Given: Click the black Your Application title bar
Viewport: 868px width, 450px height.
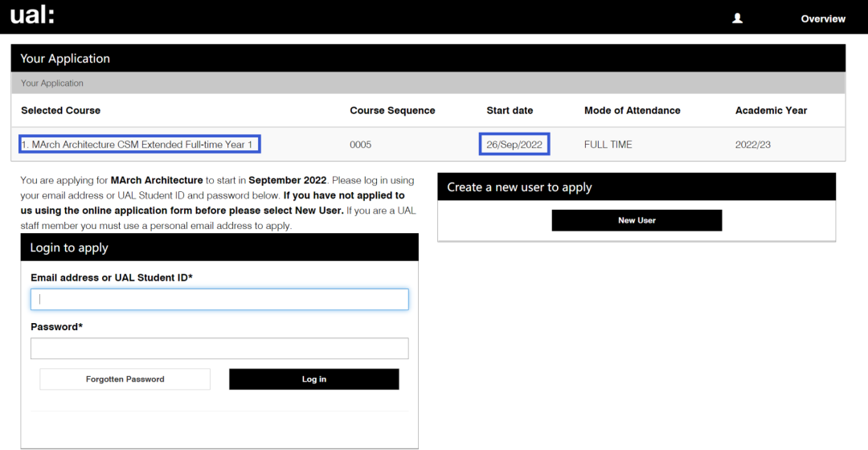Looking at the screenshot, I should click(x=428, y=58).
